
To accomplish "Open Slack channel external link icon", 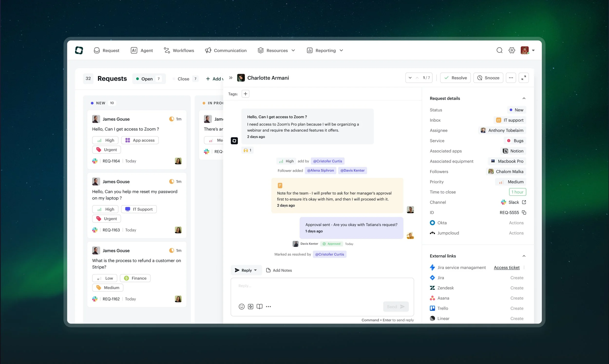I will (x=524, y=202).
